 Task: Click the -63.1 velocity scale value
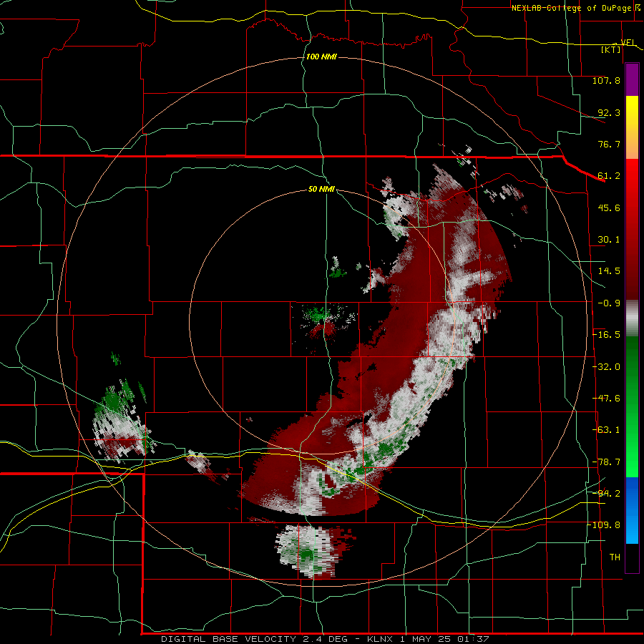(x=606, y=430)
